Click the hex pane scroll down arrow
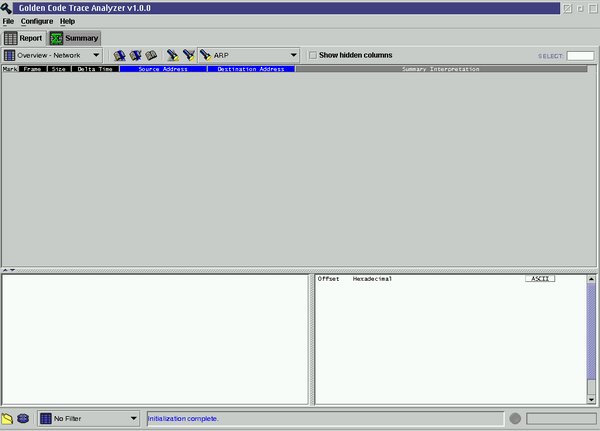This screenshot has width=600, height=431. point(591,400)
